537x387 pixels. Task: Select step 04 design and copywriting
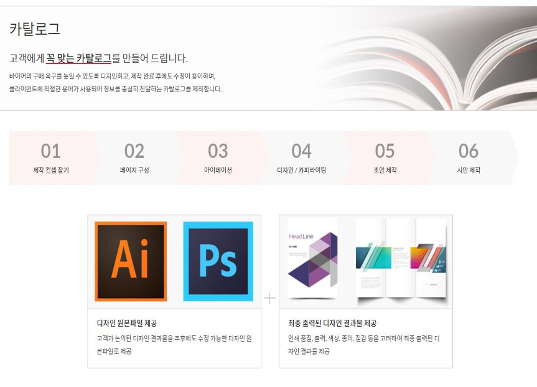coord(301,158)
